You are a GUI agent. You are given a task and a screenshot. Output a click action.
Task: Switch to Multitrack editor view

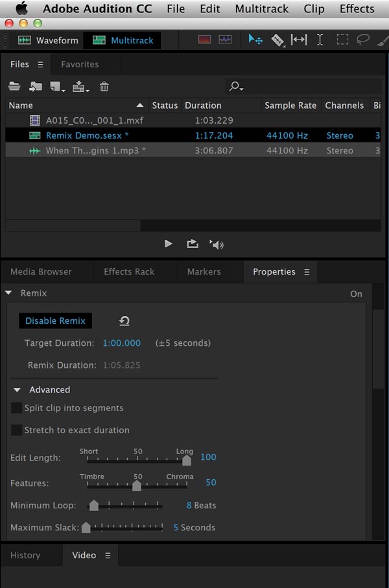(x=123, y=40)
